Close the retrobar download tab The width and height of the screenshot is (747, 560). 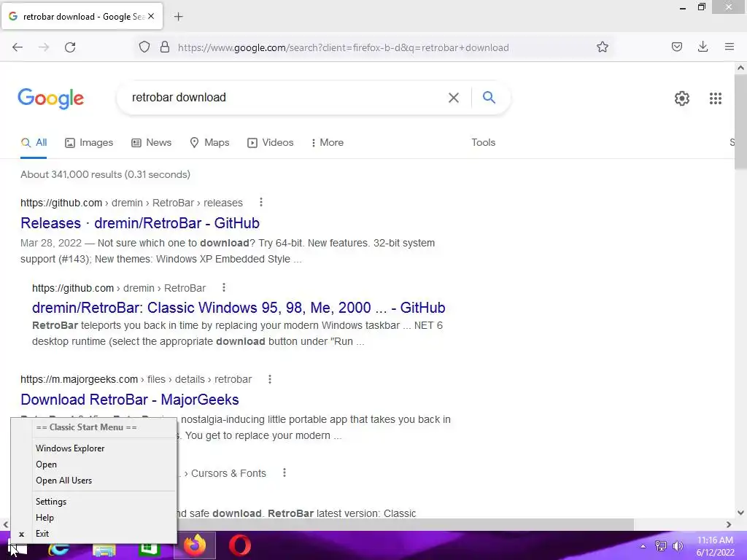click(x=151, y=16)
